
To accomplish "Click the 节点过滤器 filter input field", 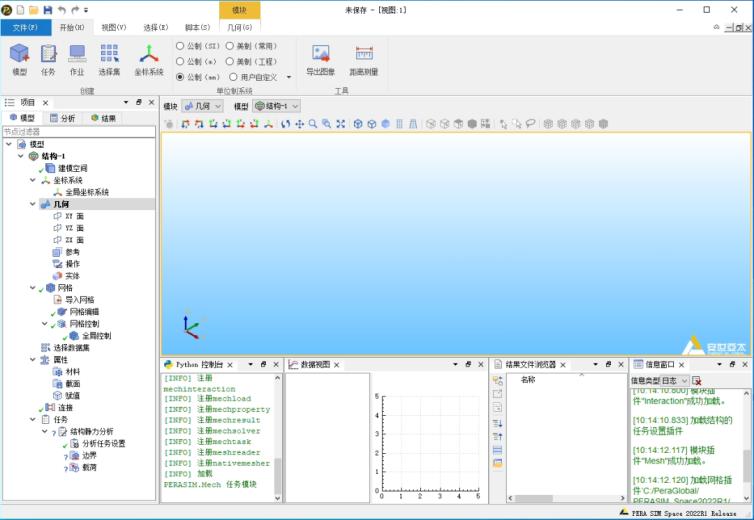I will [x=79, y=131].
